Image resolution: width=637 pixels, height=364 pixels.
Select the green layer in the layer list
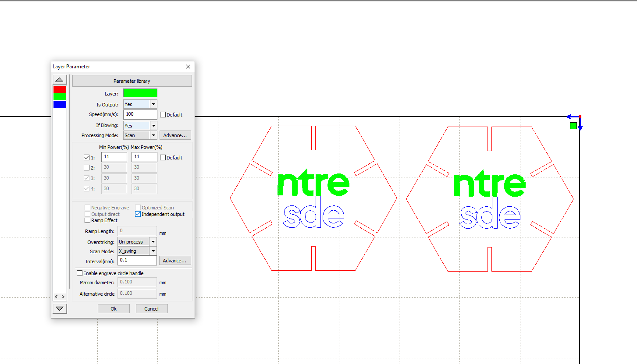point(60,97)
